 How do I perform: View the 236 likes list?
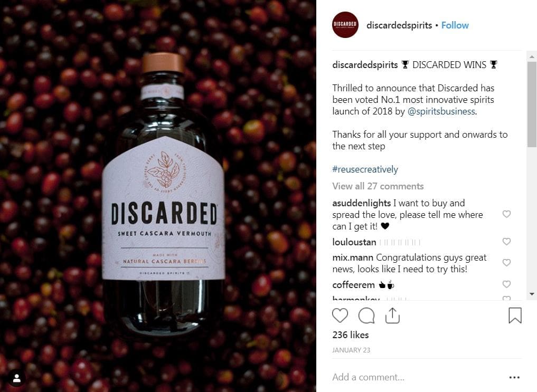(351, 335)
